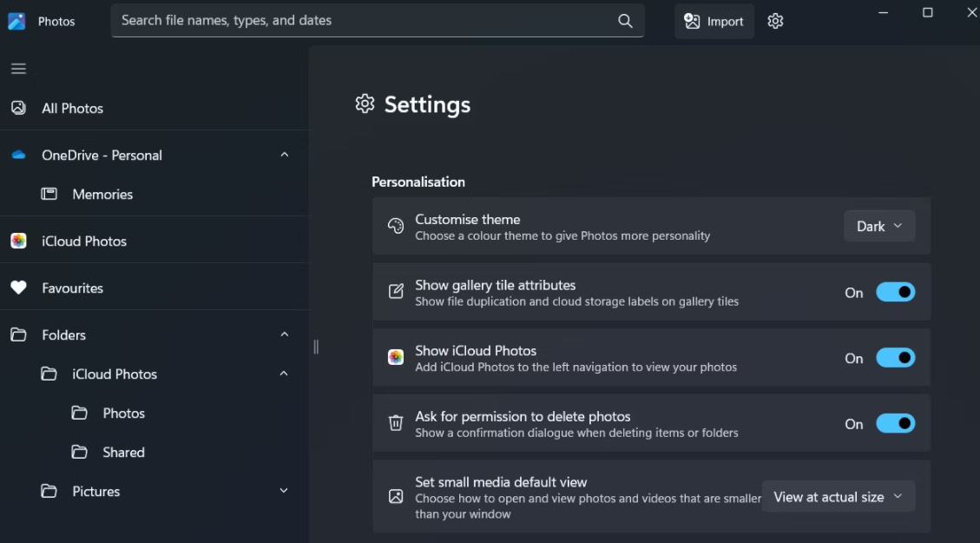Expand the Pictures folder chevron
Image resolution: width=980 pixels, height=543 pixels.
(284, 491)
